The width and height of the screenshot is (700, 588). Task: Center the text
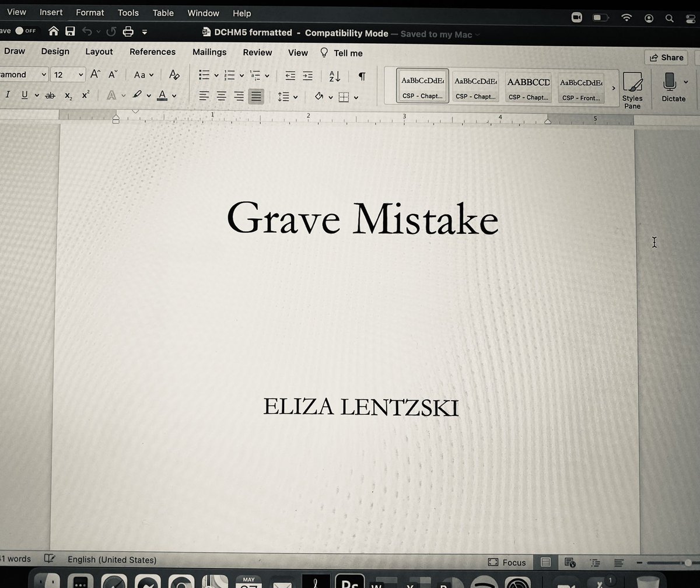coord(221,96)
